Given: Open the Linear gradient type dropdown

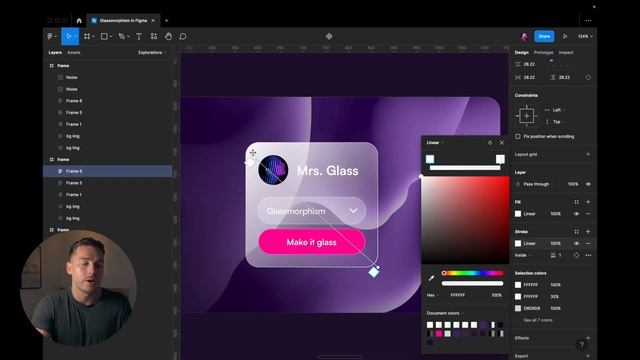Looking at the screenshot, I should click(x=435, y=142).
